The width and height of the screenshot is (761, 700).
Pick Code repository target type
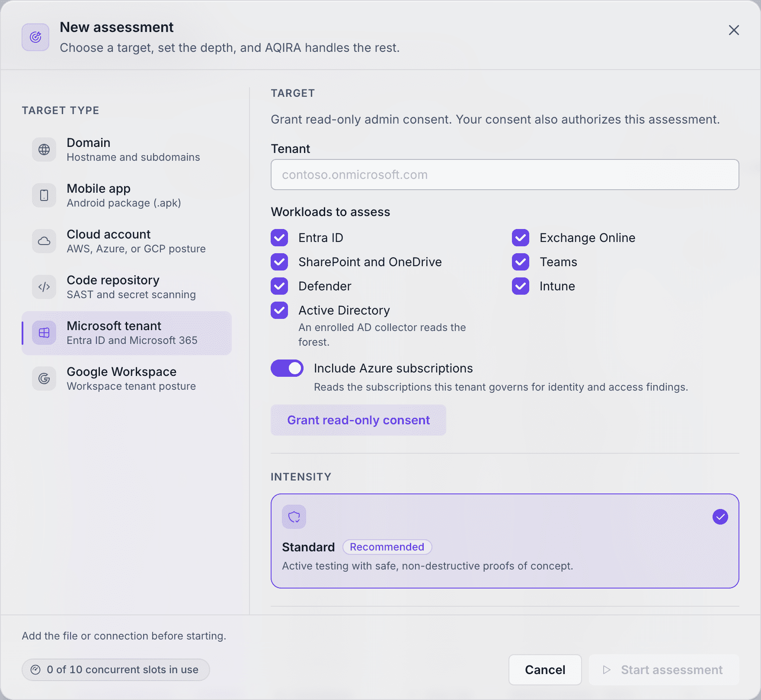tap(127, 287)
